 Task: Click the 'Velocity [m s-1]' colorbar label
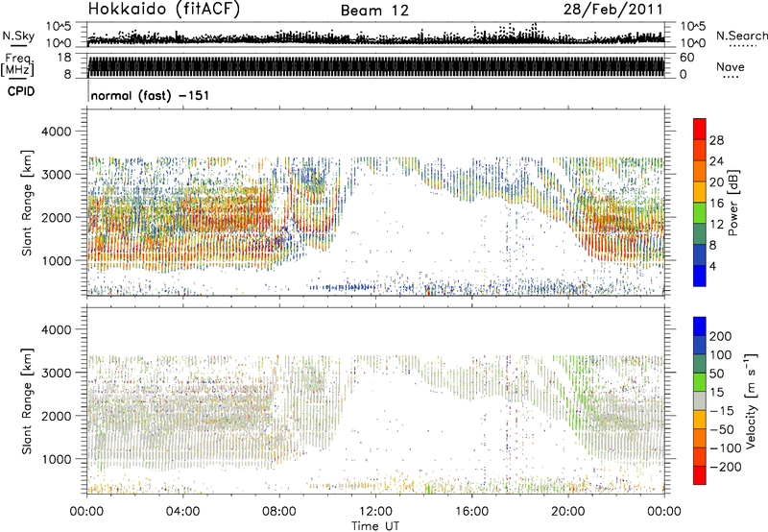coord(751,400)
